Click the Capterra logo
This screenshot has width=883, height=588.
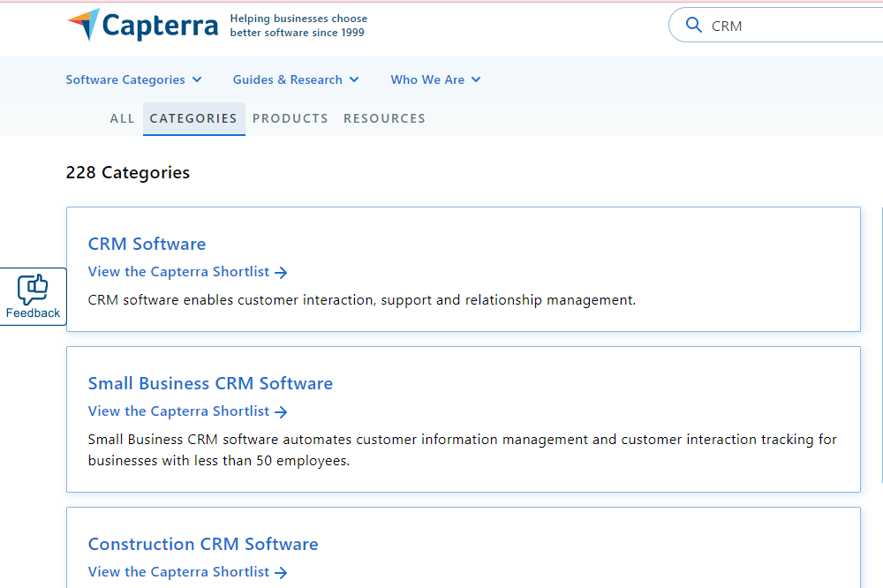tap(142, 26)
